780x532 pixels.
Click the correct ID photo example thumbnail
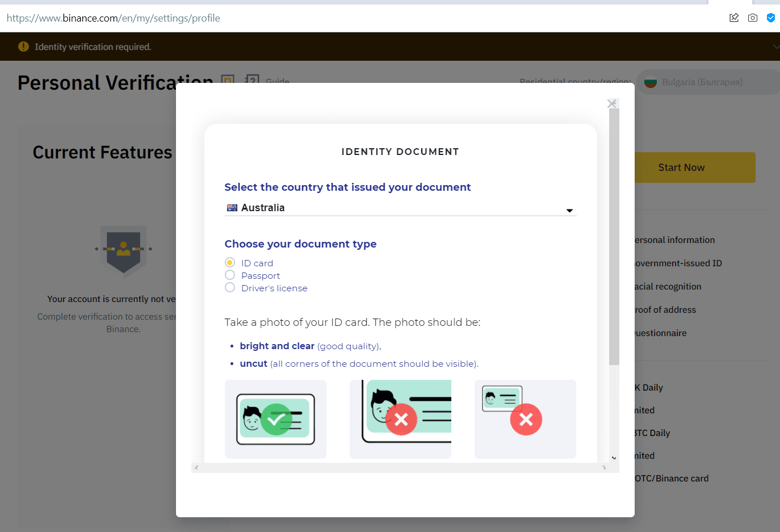(275, 419)
